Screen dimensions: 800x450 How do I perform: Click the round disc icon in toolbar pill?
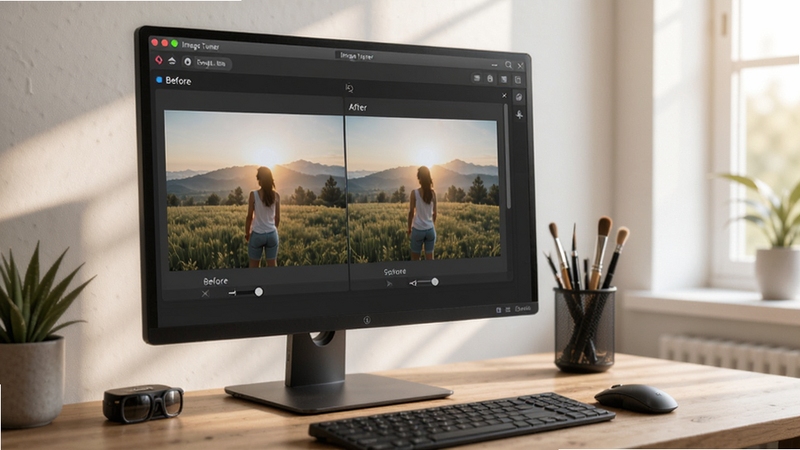[x=188, y=62]
